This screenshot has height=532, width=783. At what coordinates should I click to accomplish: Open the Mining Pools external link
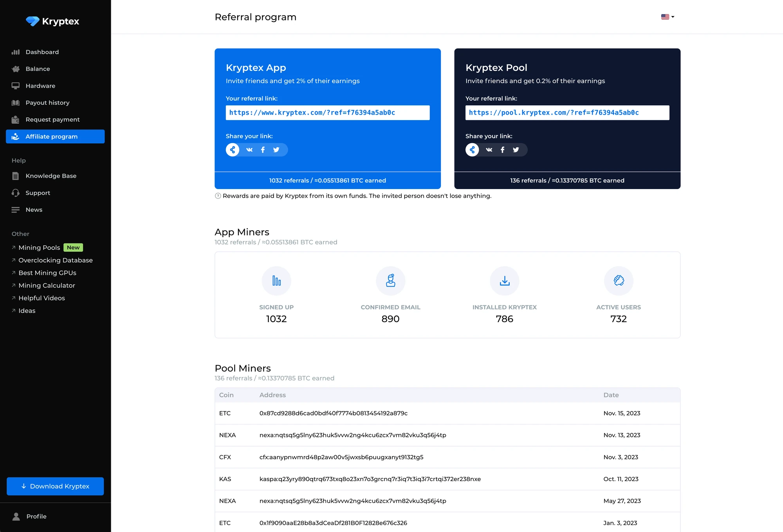(39, 247)
